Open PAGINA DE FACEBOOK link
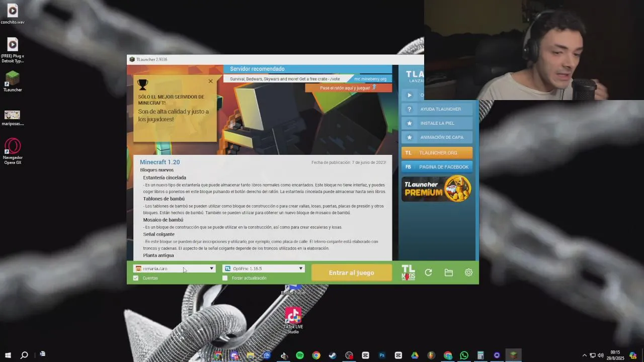Image resolution: width=644 pixels, height=362 pixels. pyautogui.click(x=437, y=167)
